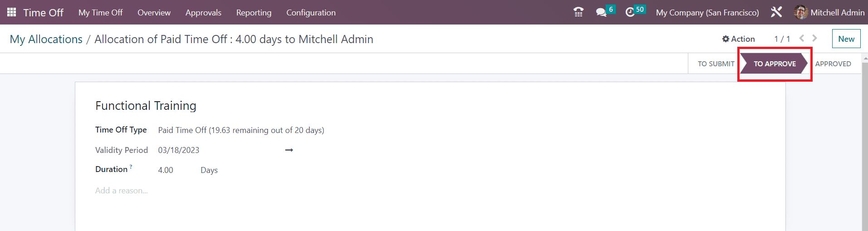Switch company My Company (San Francisco)
868x231 pixels.
tap(707, 13)
